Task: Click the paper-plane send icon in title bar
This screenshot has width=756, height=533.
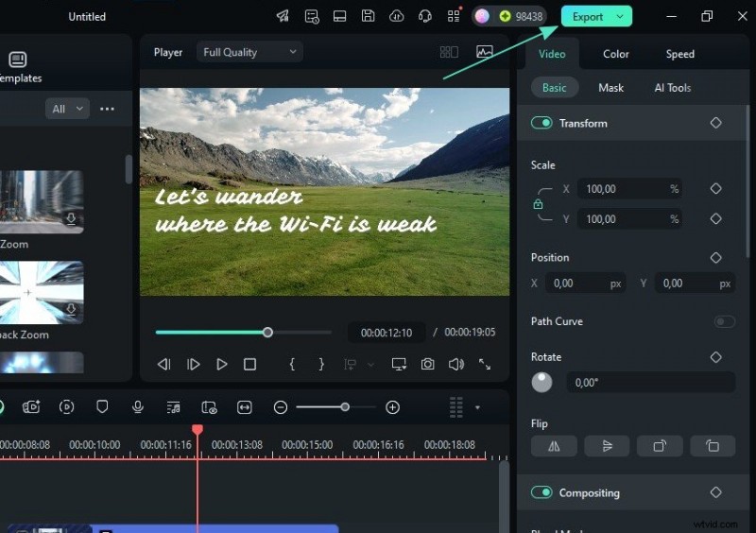Action: tap(283, 16)
